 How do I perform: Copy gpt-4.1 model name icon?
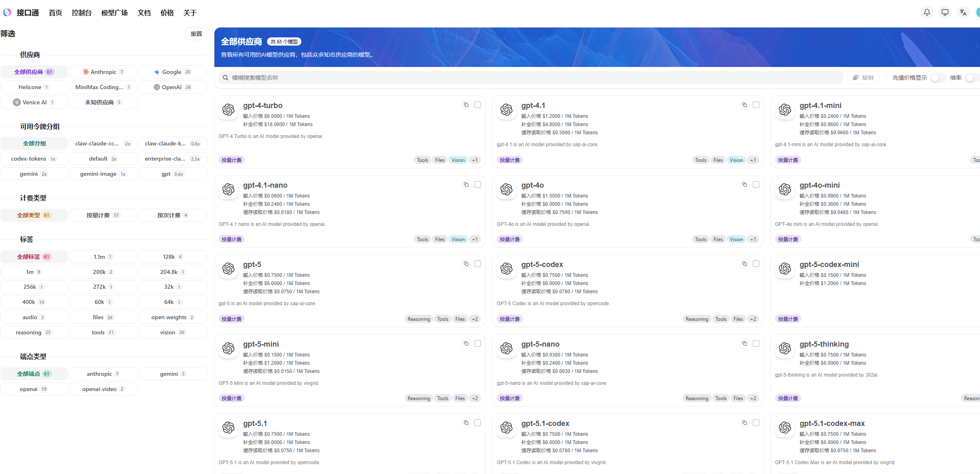pos(744,105)
